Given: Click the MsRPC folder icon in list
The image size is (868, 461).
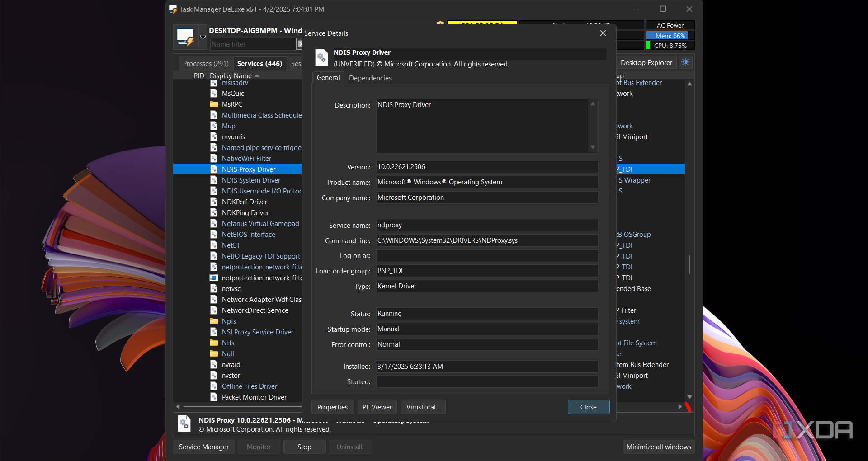Looking at the screenshot, I should 214,104.
